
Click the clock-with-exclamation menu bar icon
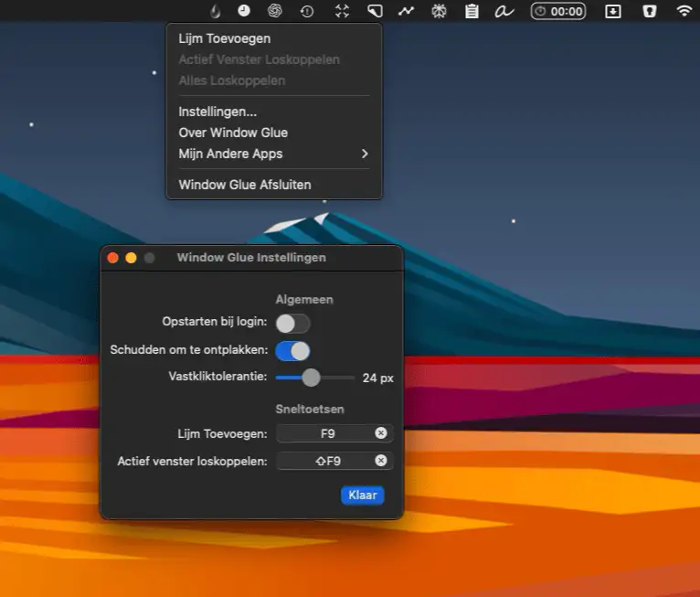pos(307,11)
